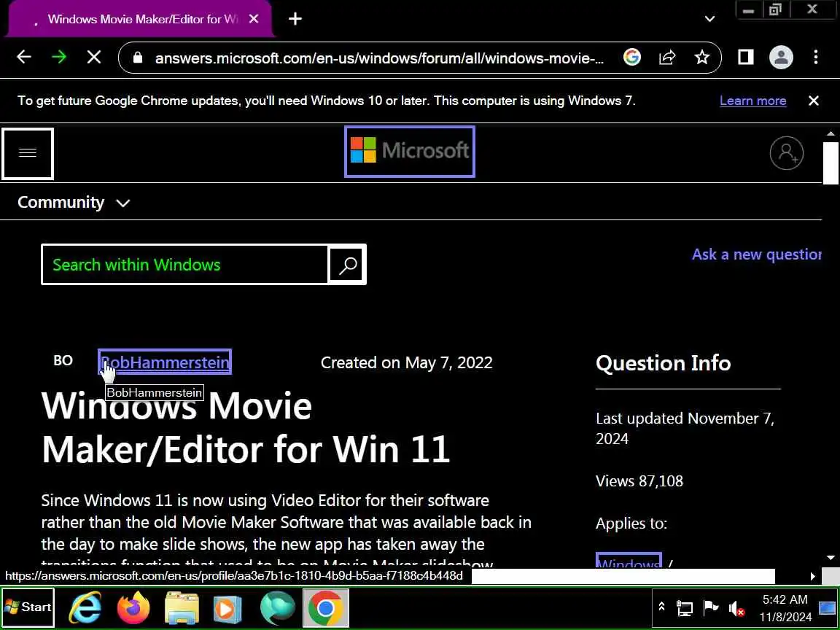Click the vertical scrollbar thumb
Viewport: 840px width, 630px height.
(x=831, y=163)
